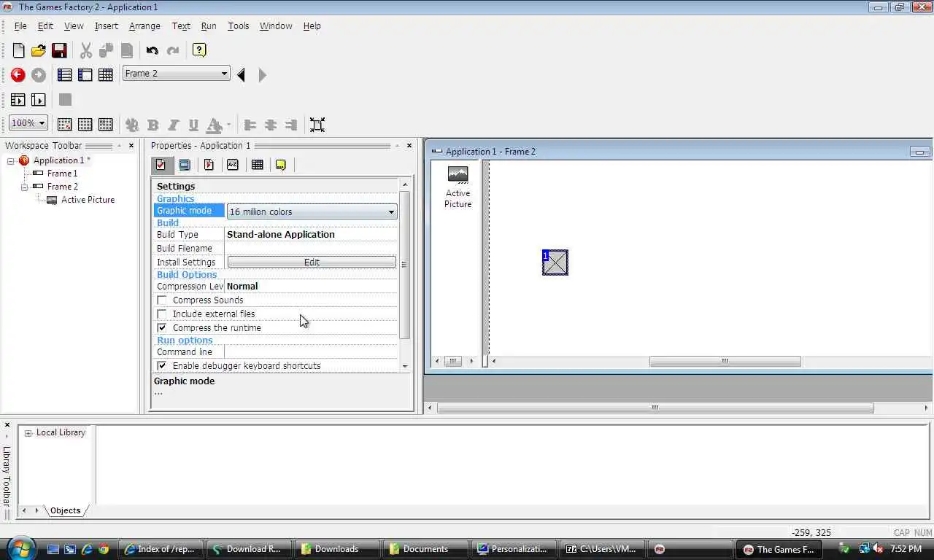
Task: Open the Tools menu
Action: [x=239, y=26]
